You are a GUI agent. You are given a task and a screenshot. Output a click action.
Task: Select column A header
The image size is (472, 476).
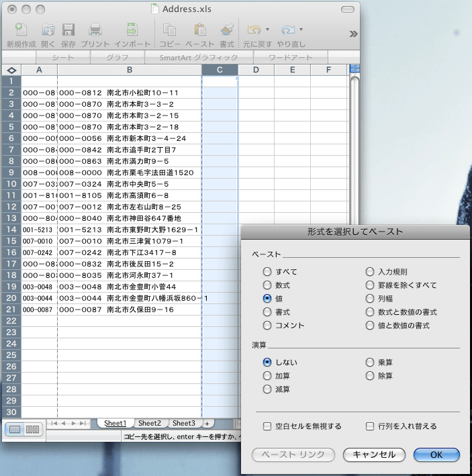(39, 70)
